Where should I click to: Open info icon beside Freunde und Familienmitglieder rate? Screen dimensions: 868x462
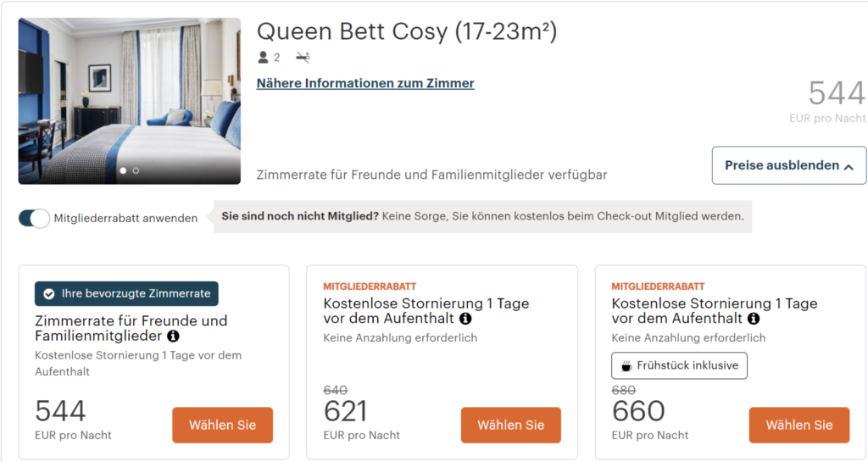[x=173, y=336]
